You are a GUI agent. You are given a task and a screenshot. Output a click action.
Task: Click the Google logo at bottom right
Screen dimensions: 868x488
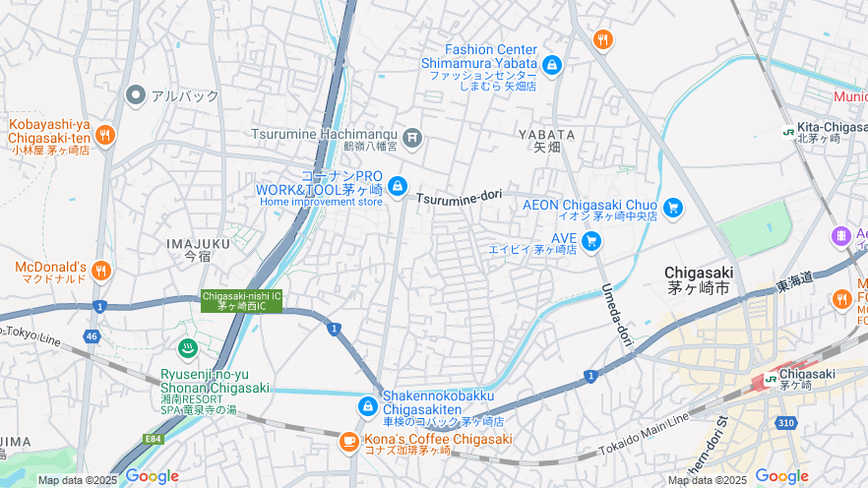(781, 476)
